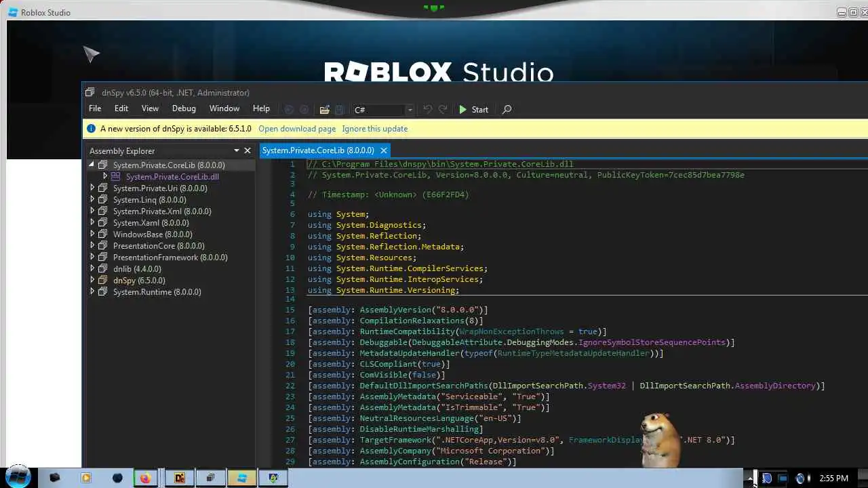Show hidden tray icons arrow
This screenshot has width=868, height=488.
click(751, 479)
